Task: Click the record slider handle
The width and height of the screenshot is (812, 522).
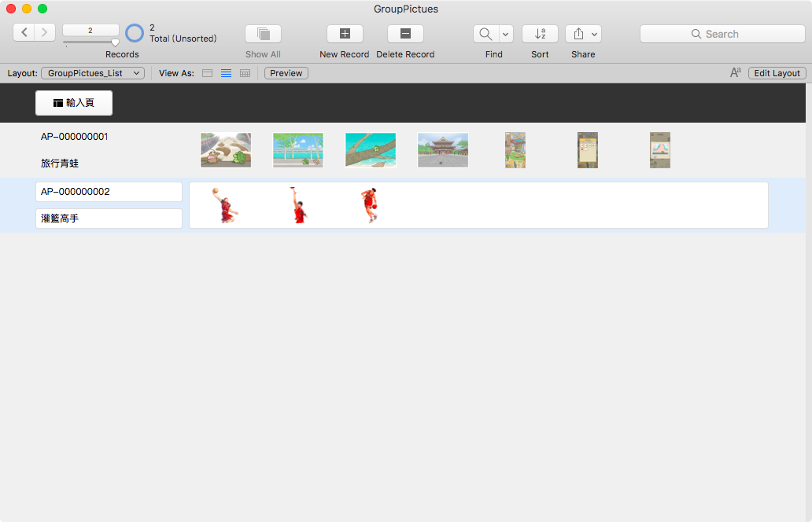Action: (115, 43)
